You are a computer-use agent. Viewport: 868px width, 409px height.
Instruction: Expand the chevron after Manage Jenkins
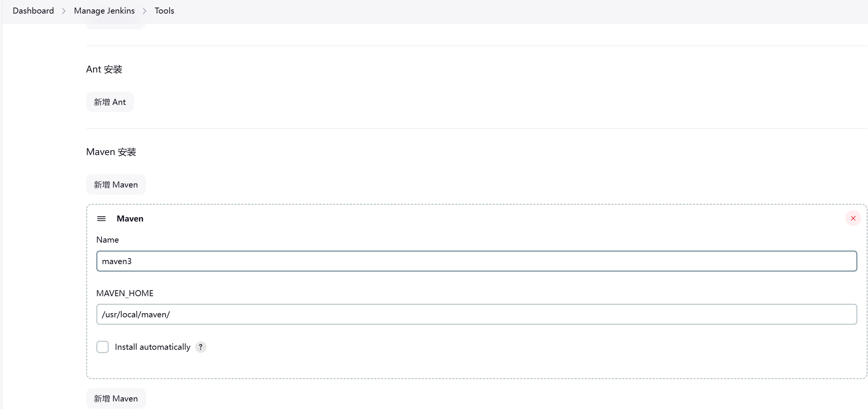(x=145, y=11)
